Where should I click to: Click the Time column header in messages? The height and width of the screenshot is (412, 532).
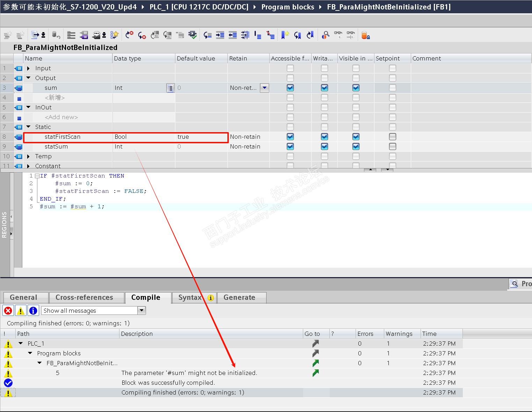[442, 334]
